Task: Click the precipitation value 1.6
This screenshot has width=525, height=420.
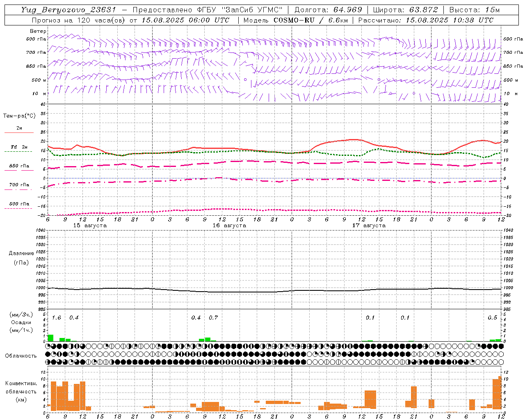Action: [56, 318]
